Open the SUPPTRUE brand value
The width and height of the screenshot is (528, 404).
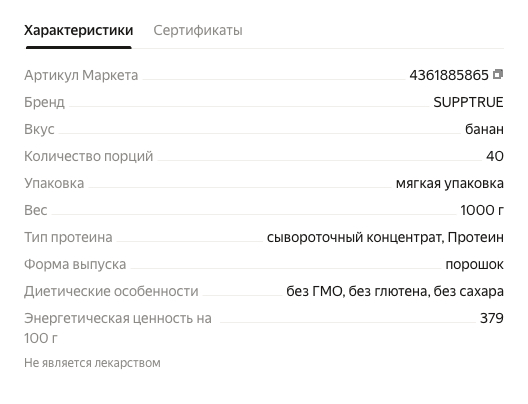468,102
